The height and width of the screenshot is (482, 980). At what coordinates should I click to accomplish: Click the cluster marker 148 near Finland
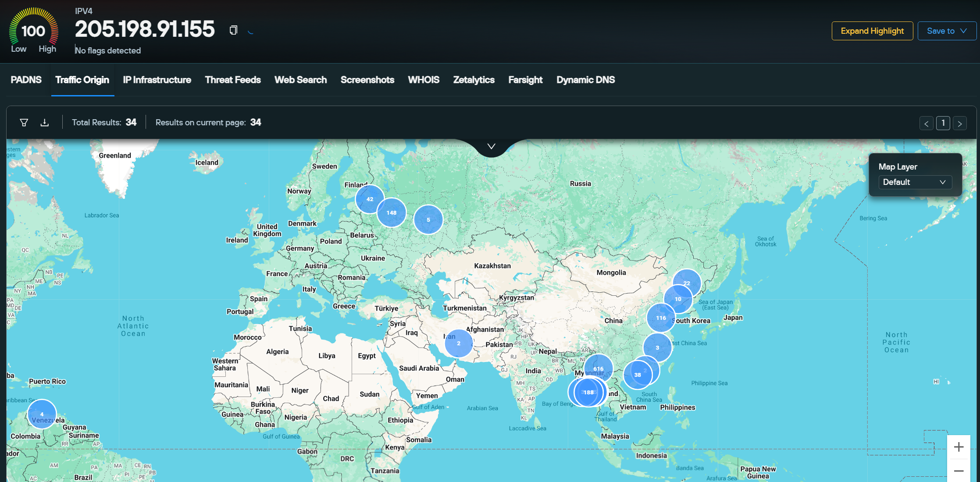392,213
